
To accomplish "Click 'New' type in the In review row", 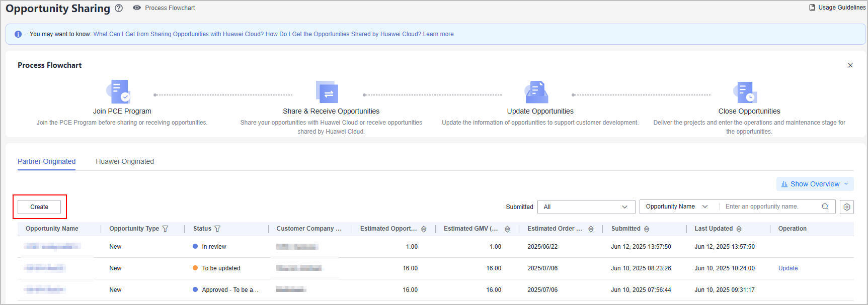I will [115, 247].
